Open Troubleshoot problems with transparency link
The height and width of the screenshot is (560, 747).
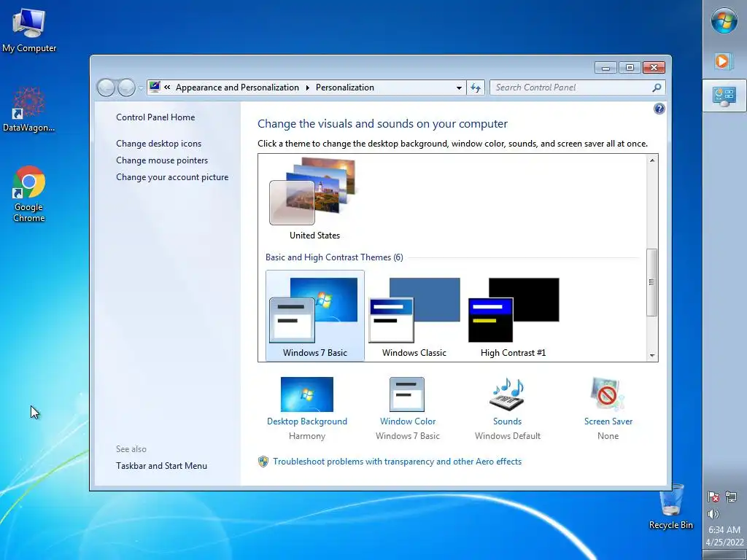pos(398,462)
